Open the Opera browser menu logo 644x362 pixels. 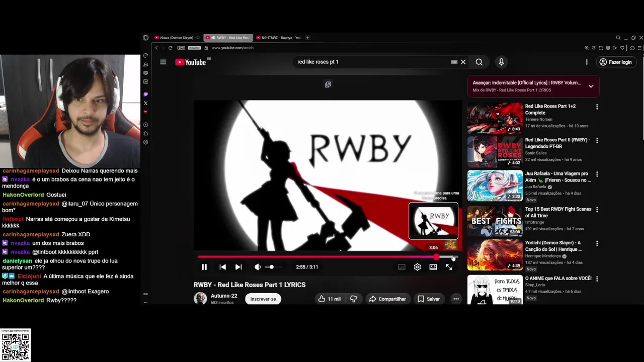[146, 38]
